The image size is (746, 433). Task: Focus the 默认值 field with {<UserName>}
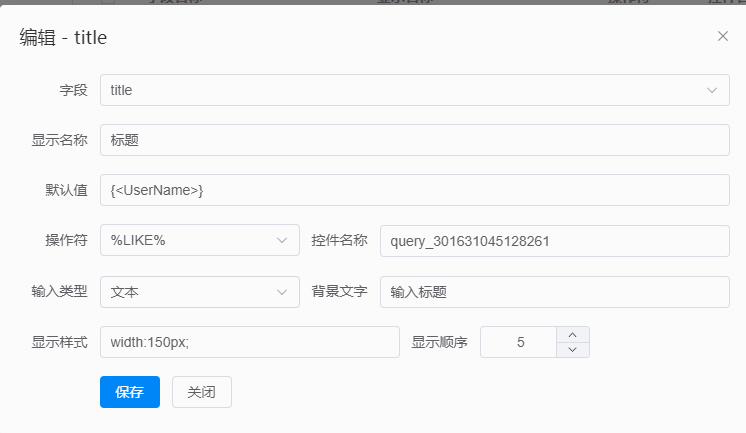pos(414,190)
